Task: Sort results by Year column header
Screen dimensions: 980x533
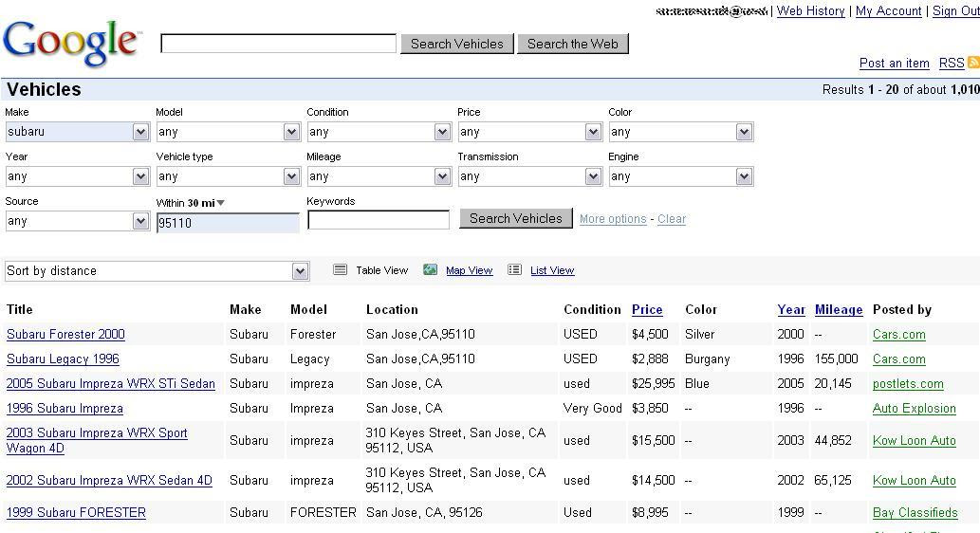Action: 791,309
